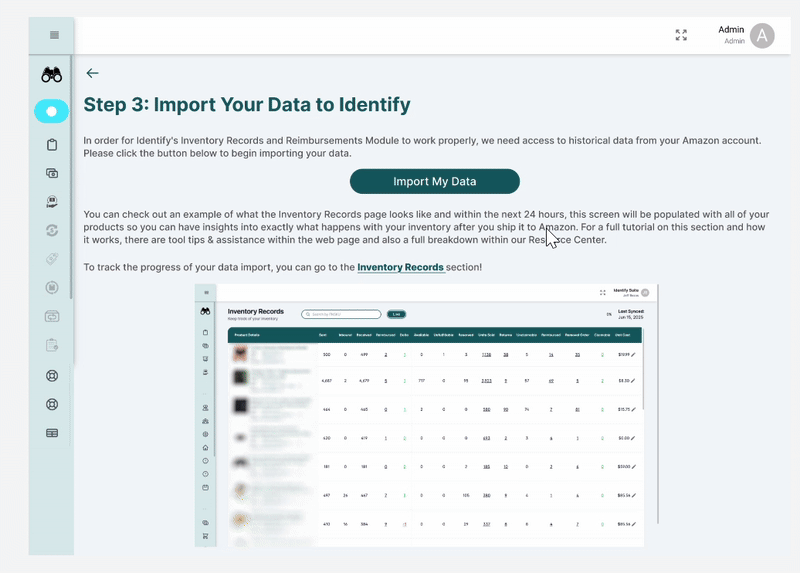Toggle the hamburger menu in the sidebar

54,35
